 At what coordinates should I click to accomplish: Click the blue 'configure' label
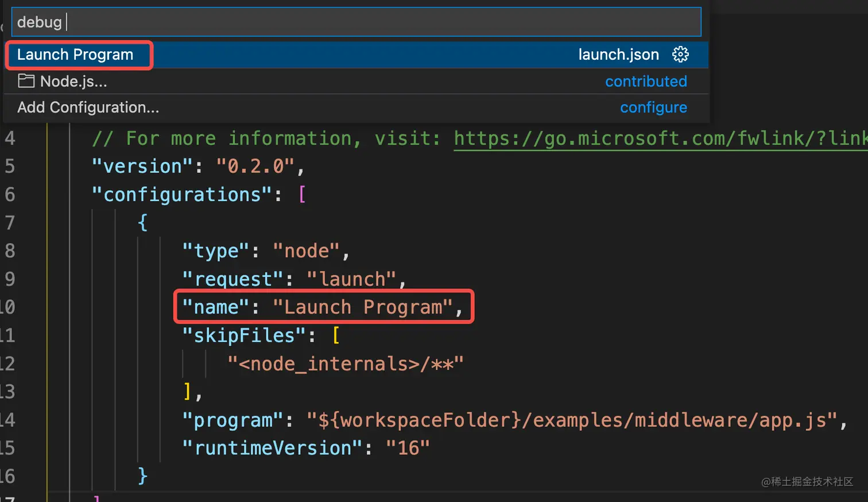coord(653,107)
